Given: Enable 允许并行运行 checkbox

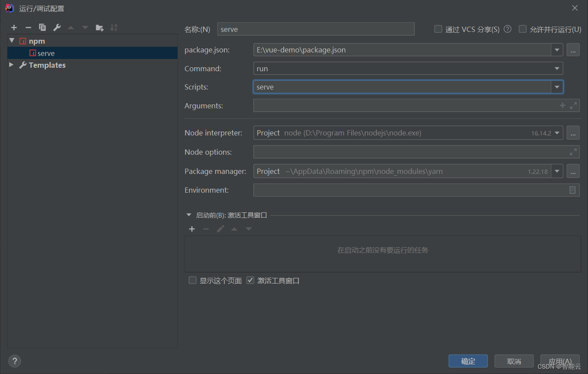Looking at the screenshot, I should pos(522,29).
